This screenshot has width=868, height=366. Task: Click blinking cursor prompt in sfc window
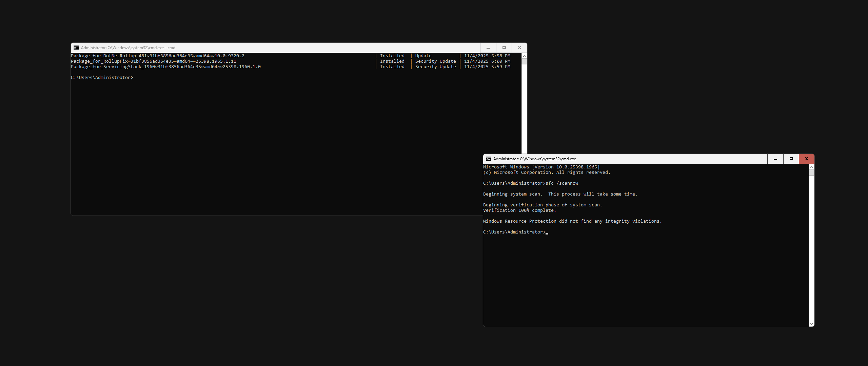[x=547, y=232]
